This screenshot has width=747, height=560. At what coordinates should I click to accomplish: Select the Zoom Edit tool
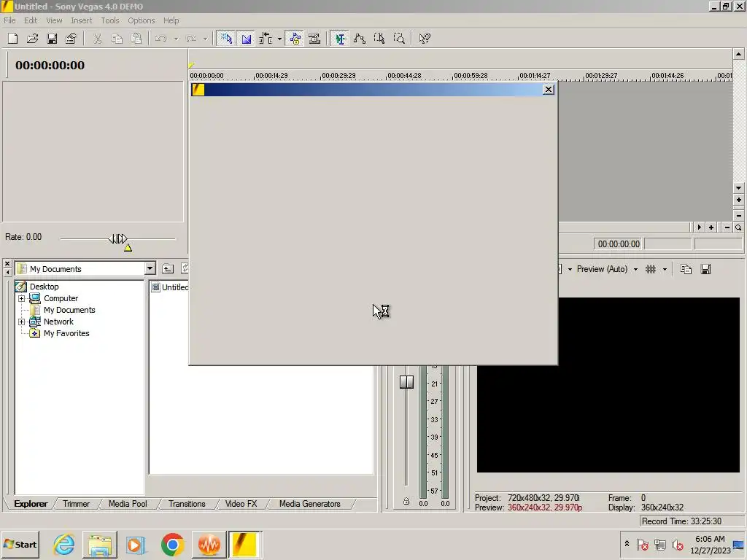click(x=399, y=39)
